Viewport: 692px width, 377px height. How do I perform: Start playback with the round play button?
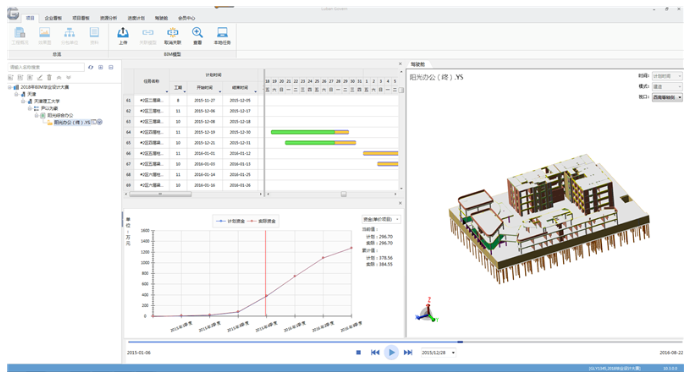pos(391,352)
